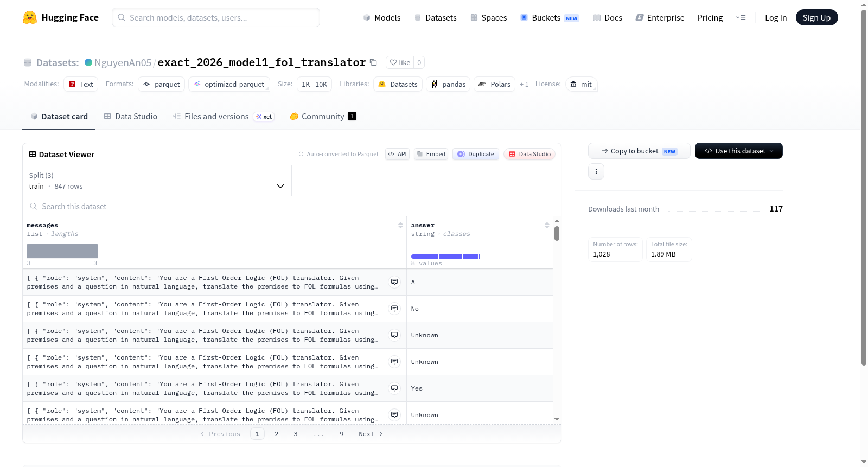Image resolution: width=868 pixels, height=467 pixels.
Task: Click the messages lengths histogram bar
Action: click(x=62, y=251)
